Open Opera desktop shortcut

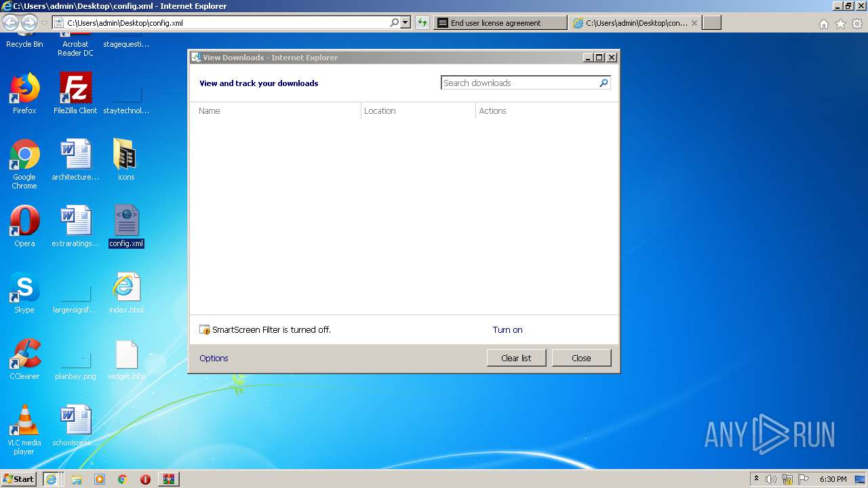[24, 226]
